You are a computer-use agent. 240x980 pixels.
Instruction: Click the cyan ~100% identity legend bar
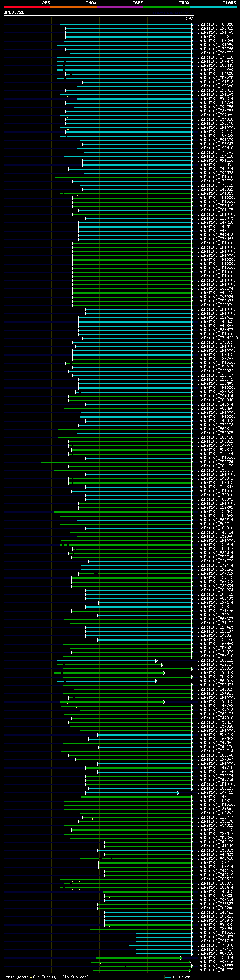(213, 7)
